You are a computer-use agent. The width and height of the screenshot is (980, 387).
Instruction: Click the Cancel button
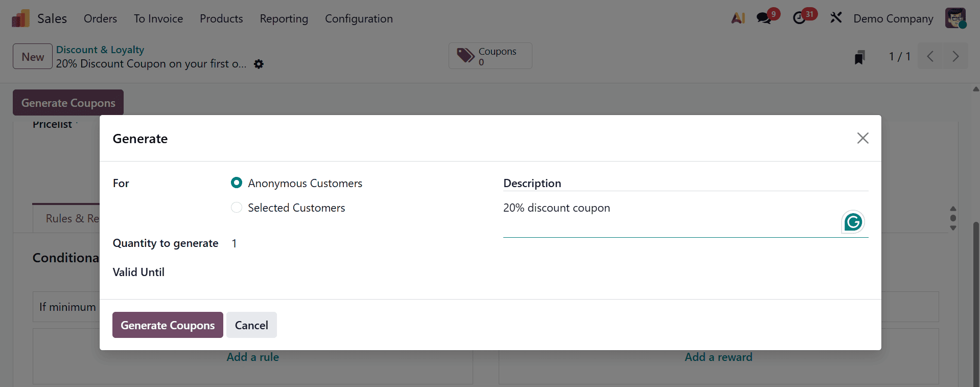251,325
